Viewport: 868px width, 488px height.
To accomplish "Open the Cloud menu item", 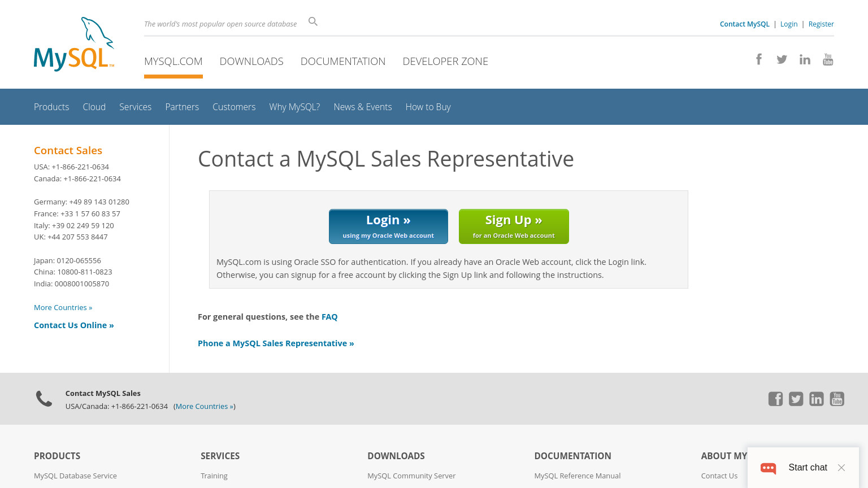I will tap(94, 107).
